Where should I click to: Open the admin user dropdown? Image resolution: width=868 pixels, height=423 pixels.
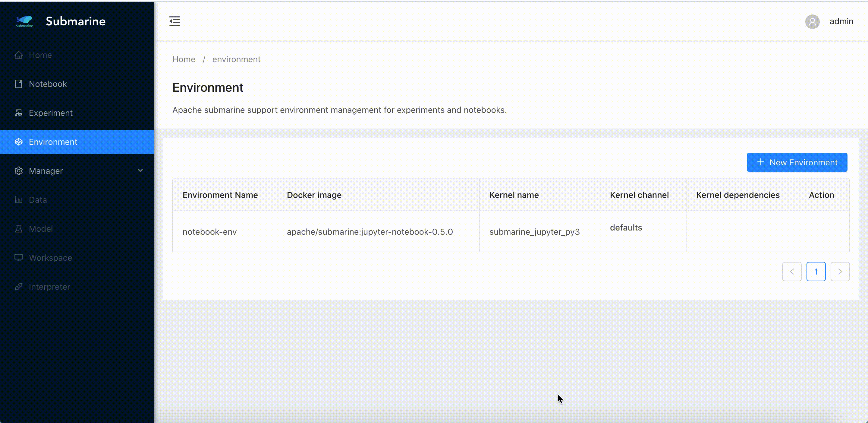click(841, 22)
